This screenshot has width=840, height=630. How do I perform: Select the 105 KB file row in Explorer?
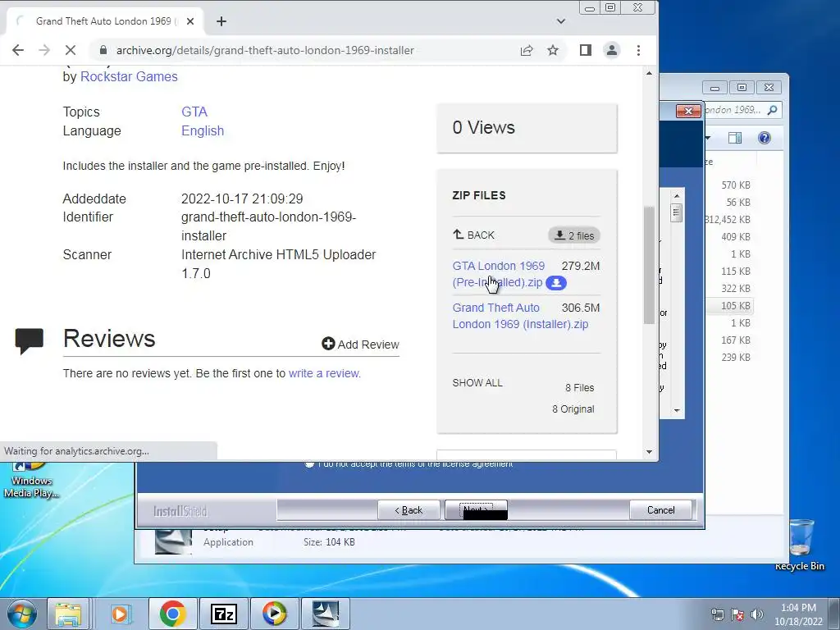(x=729, y=305)
